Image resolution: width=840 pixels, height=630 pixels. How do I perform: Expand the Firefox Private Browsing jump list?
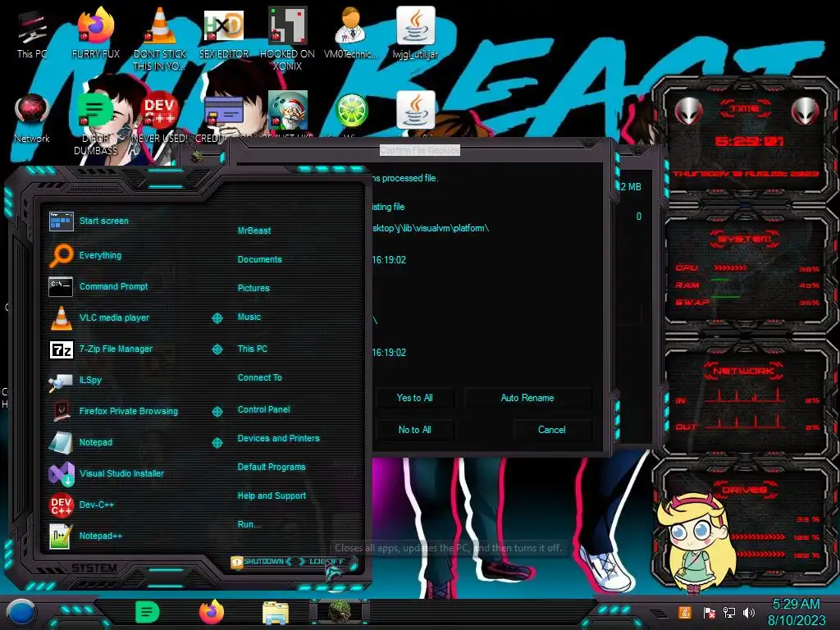217,412
